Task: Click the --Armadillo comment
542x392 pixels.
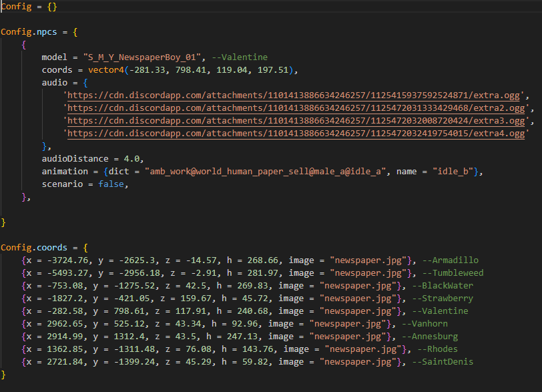Action: tap(451, 260)
